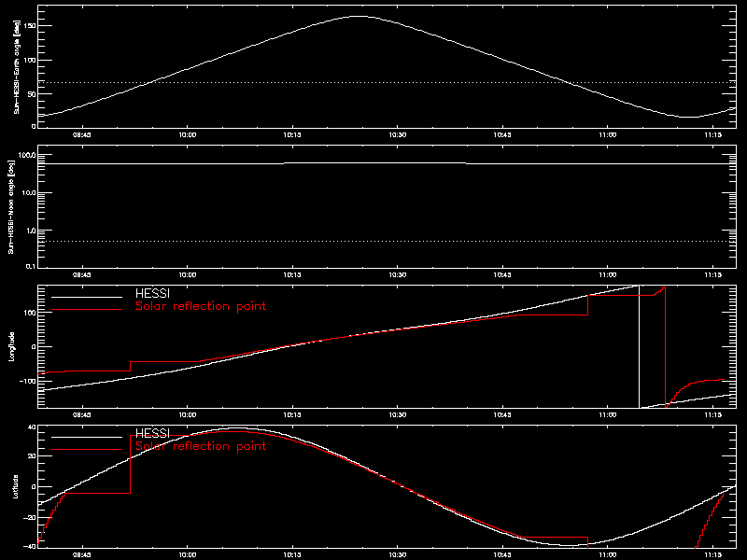
Task: Click 10:00 time label under Longitude plot
Action: pos(188,415)
